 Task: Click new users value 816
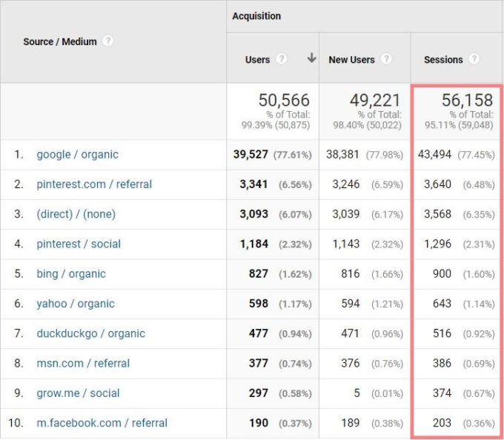(x=351, y=274)
